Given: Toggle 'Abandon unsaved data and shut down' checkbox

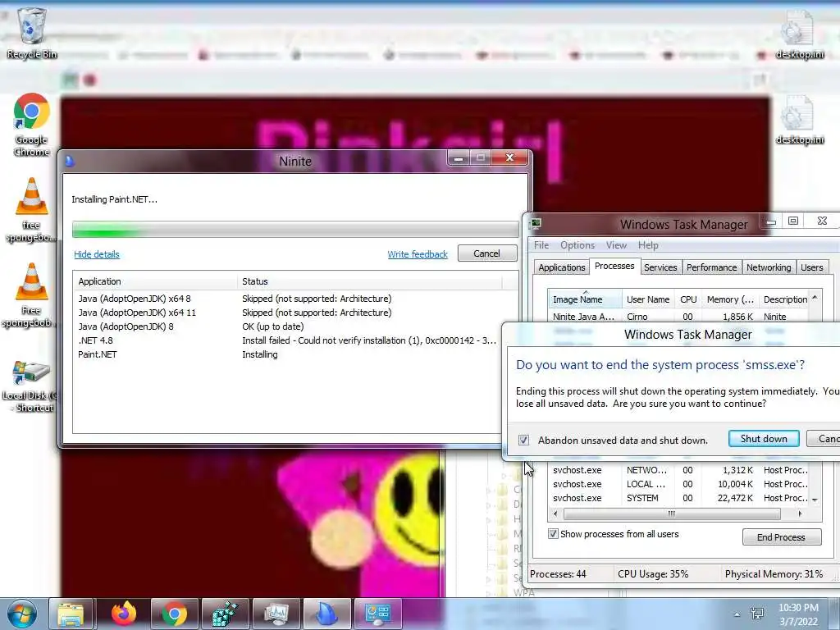Looking at the screenshot, I should 523,440.
